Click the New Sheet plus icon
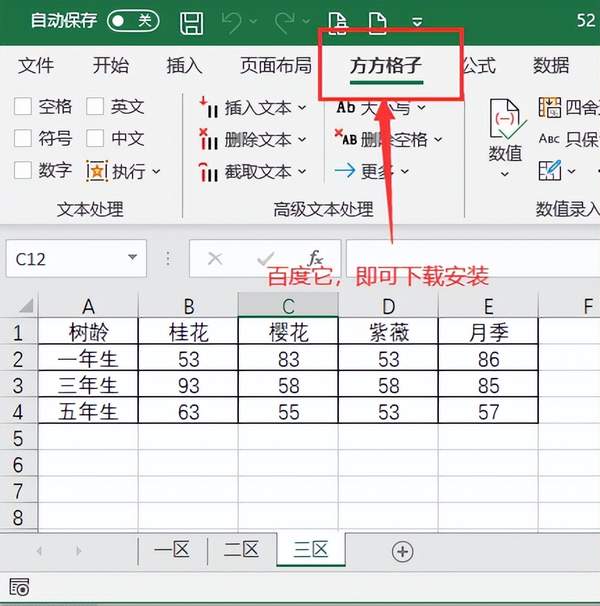Screen dimensions: 600x606 pyautogui.click(x=402, y=551)
